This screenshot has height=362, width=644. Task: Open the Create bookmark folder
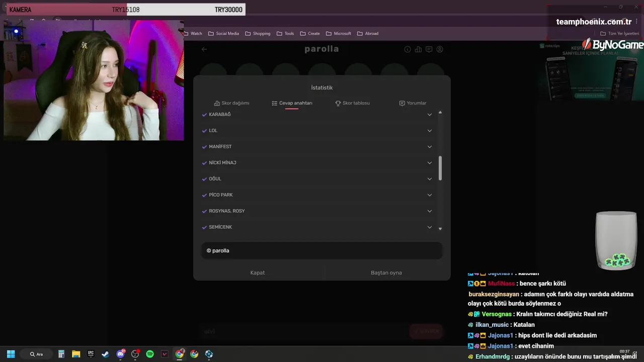click(x=310, y=34)
